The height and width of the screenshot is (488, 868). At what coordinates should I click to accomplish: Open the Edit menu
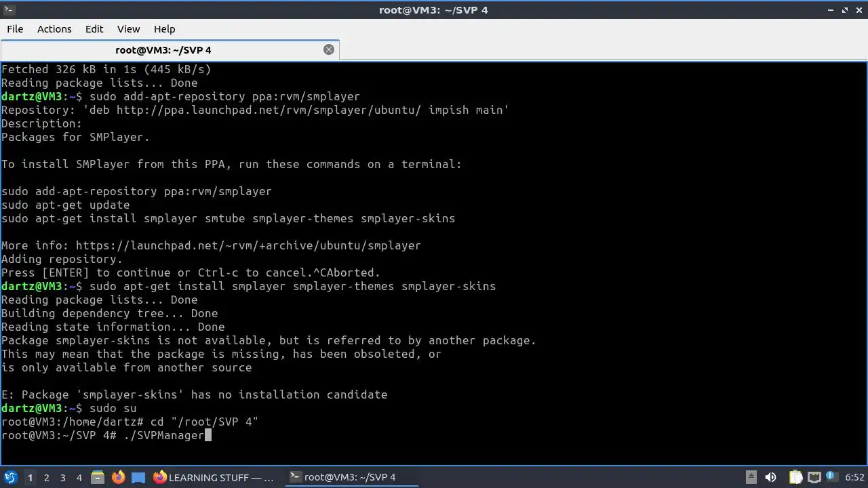[94, 29]
